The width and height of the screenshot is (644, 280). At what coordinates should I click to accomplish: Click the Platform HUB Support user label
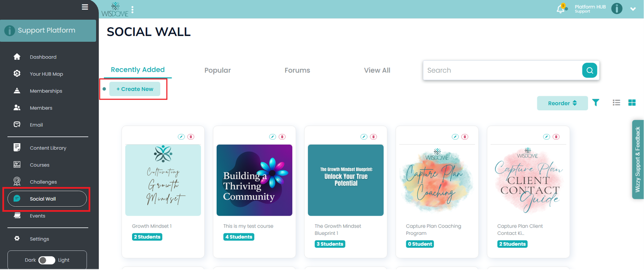pos(590,9)
